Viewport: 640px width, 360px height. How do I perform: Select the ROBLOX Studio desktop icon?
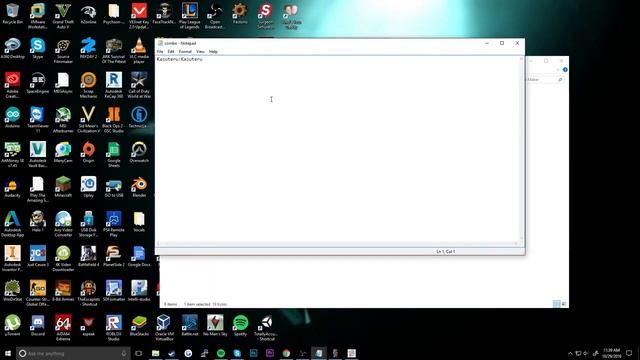pos(113,328)
